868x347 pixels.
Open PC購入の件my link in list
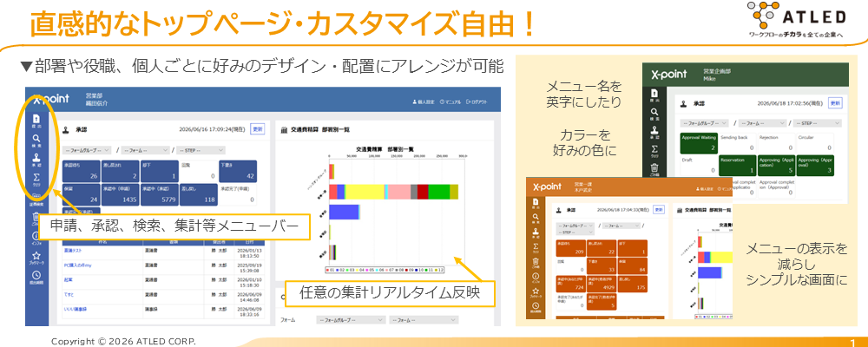77,265
